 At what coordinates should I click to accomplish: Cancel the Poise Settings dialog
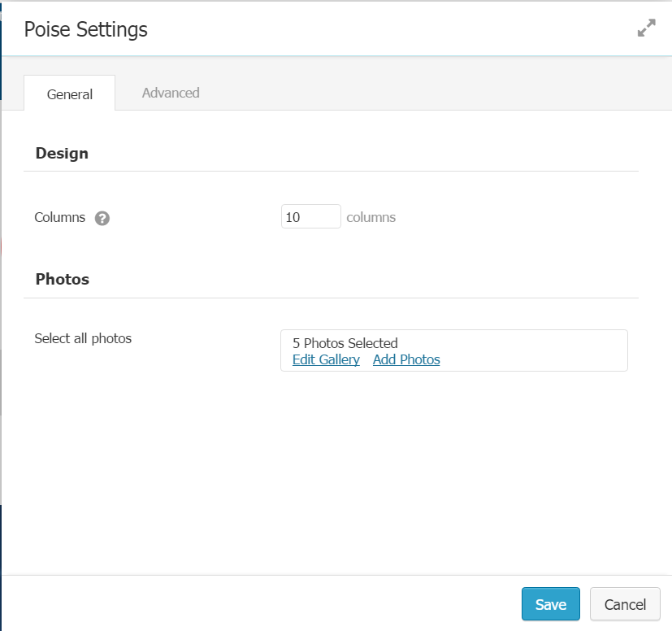625,604
